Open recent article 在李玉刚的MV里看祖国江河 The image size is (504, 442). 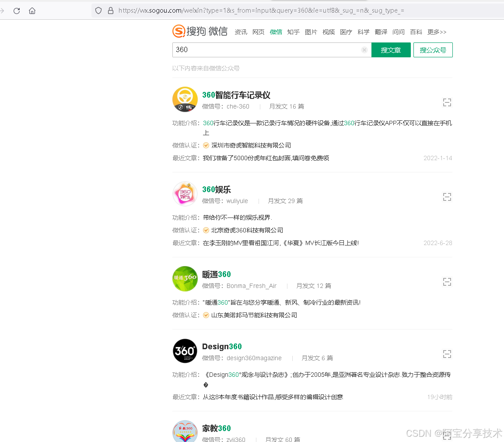pos(280,243)
